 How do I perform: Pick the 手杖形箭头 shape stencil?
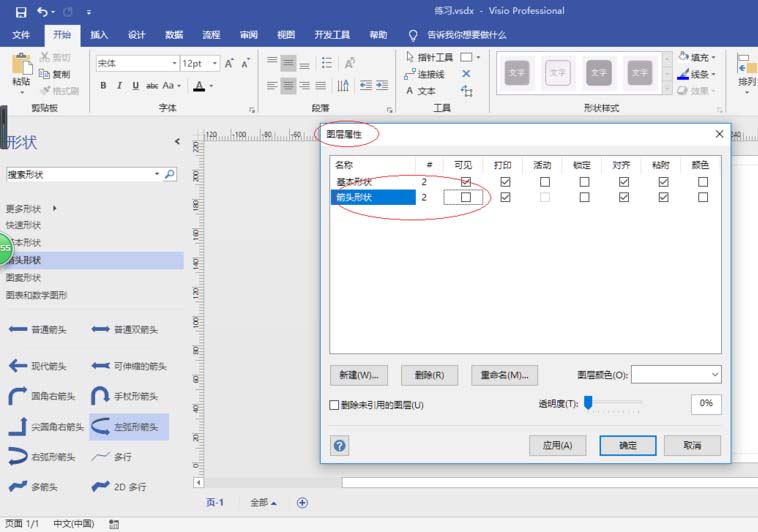129,396
